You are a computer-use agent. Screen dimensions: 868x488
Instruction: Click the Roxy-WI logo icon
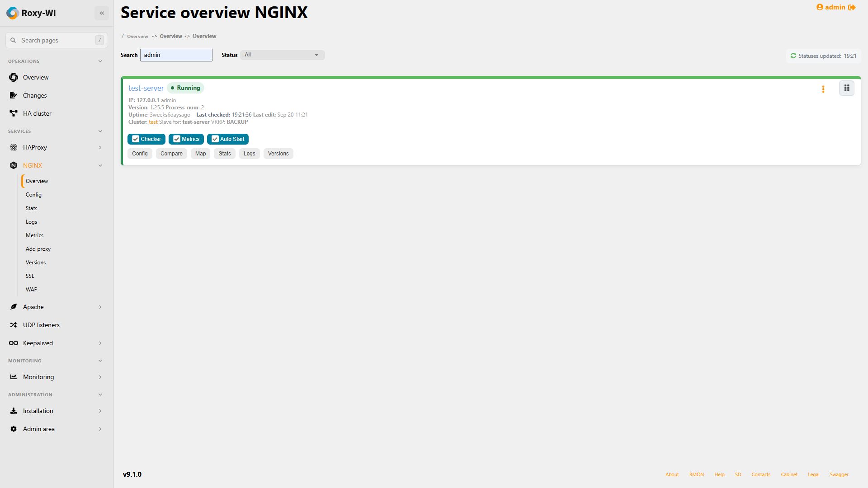tap(13, 13)
